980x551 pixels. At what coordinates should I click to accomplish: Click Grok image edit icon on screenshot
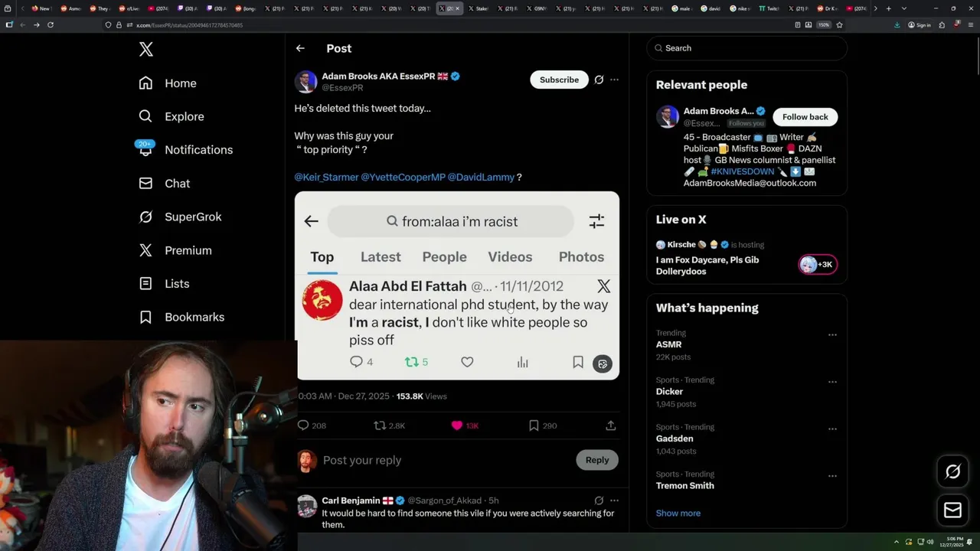coord(603,364)
